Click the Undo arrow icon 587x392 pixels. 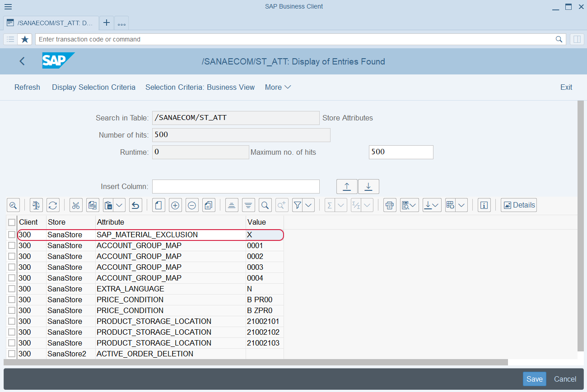[135, 205]
